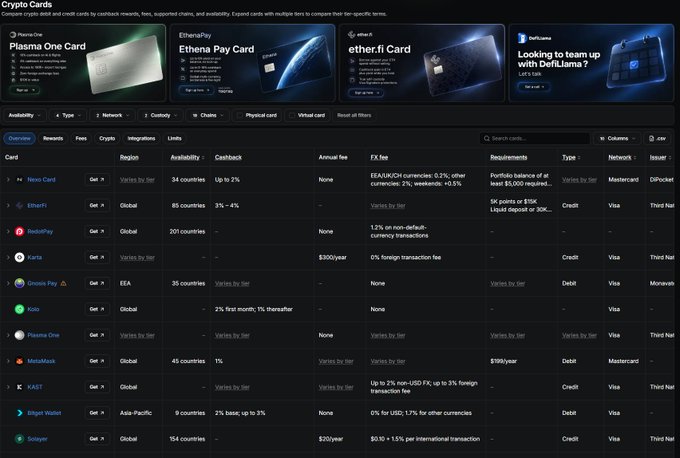Click Sign up on ether.fi Card banner
This screenshot has width=680, height=458.
click(x=366, y=93)
